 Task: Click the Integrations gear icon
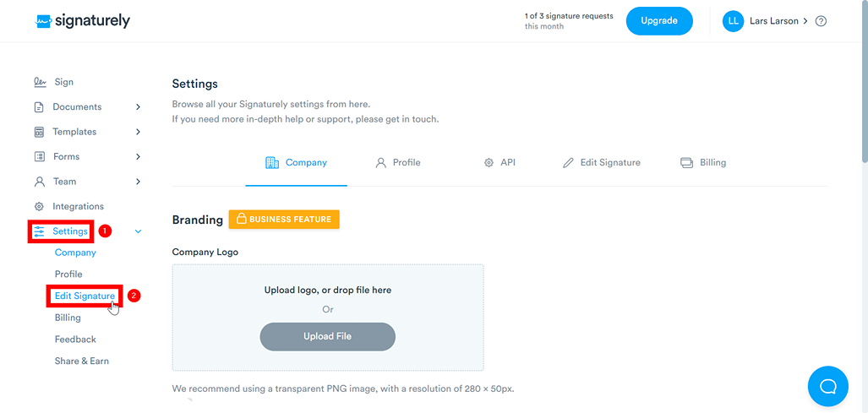39,206
